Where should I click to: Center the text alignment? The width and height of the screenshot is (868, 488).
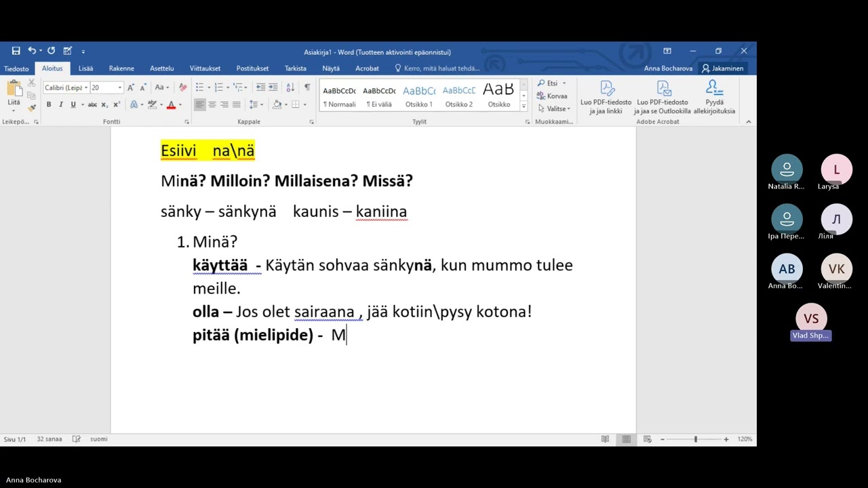coord(212,104)
